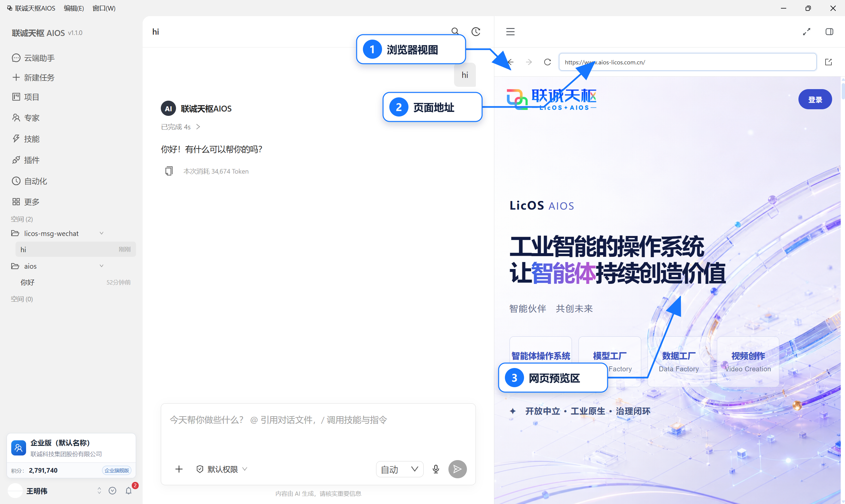Open page in external browser
Viewport: 845px width, 504px height.
point(828,62)
